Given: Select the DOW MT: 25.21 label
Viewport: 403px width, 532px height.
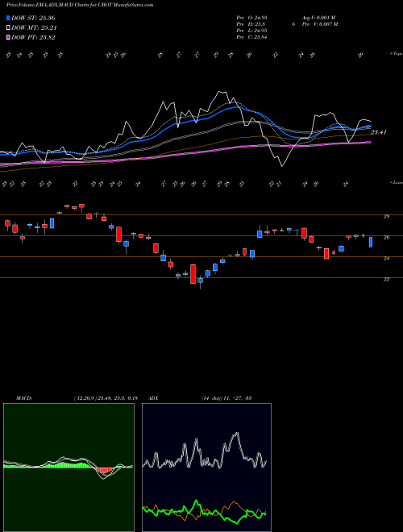Looking at the screenshot, I should (x=34, y=28).
